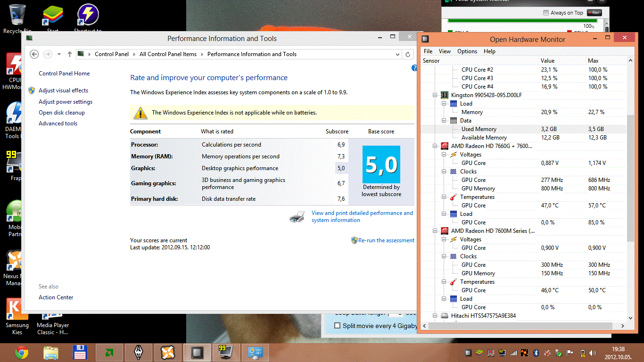The height and width of the screenshot is (362, 644).
Task: Open the address bar history dropdown
Action: tap(398, 54)
